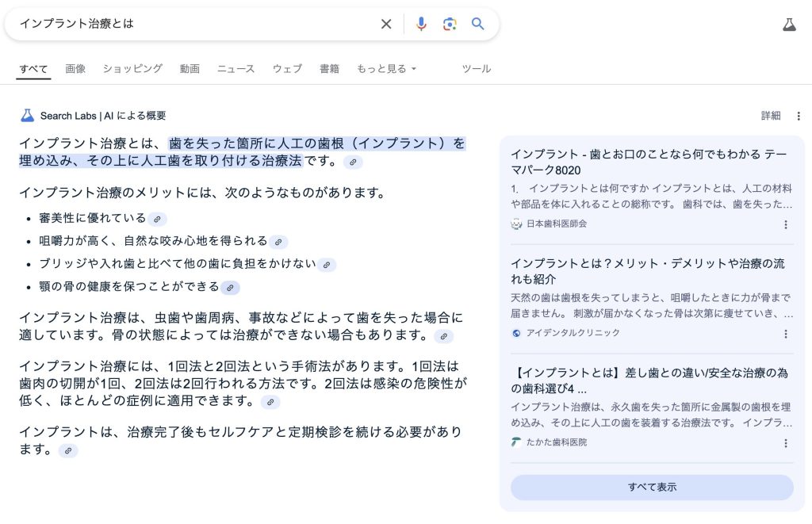Viewport: 812px width, 524px height.
Task: Open the three-dot menu next to 詳細
Action: pos(798,116)
